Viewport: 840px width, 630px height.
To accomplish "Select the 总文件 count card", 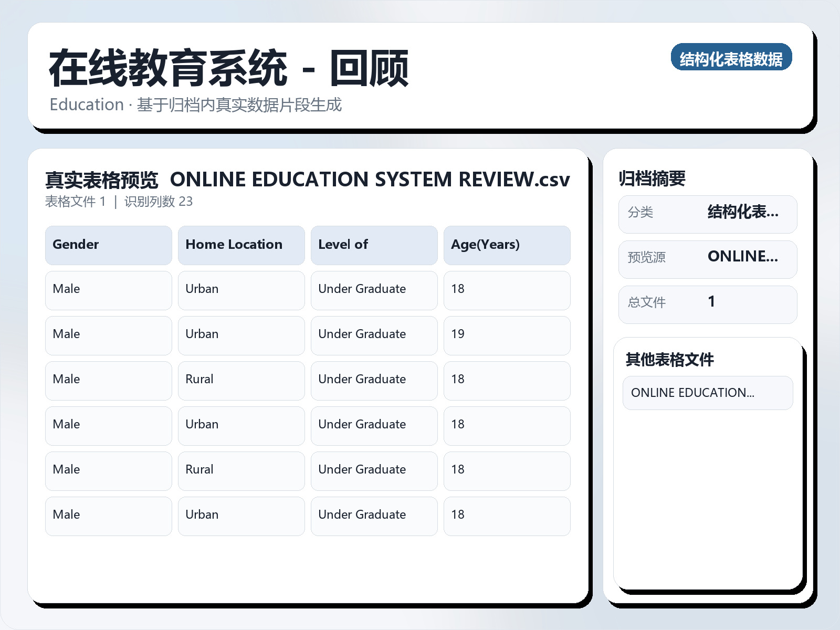I will (x=708, y=304).
